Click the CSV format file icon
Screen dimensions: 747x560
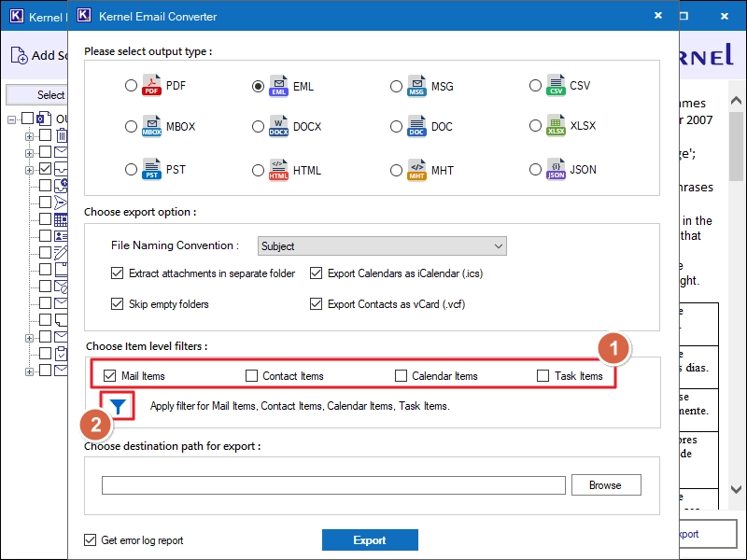pyautogui.click(x=556, y=85)
